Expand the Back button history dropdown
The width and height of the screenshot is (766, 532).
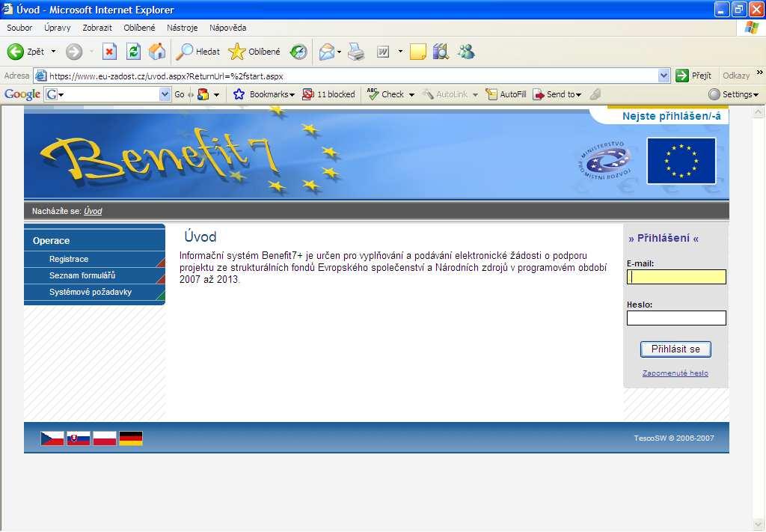53,52
